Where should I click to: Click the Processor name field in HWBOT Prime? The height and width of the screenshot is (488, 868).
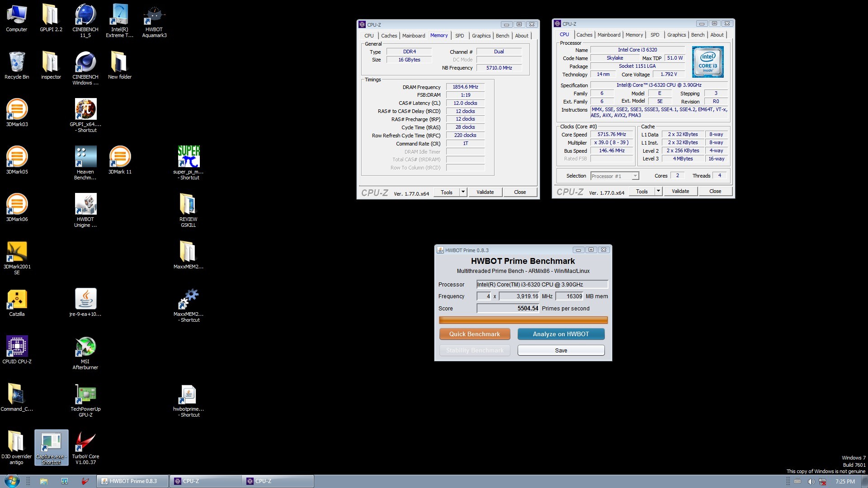[x=542, y=284]
